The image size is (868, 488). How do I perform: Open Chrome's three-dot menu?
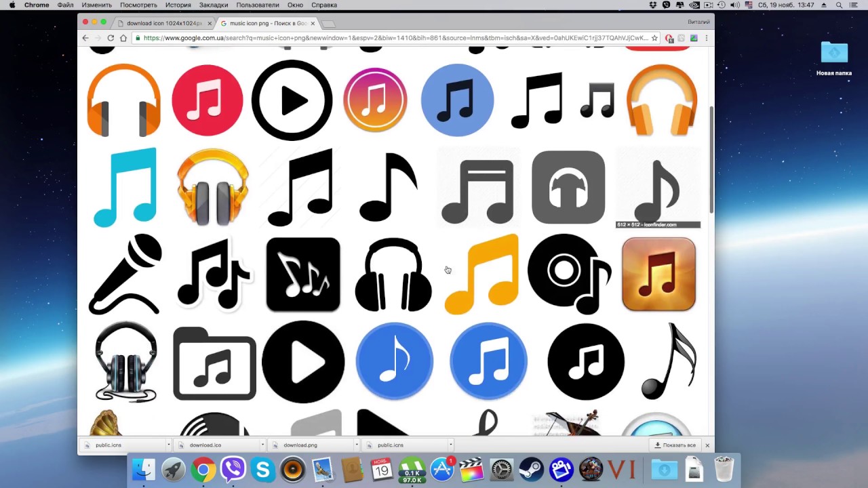point(706,38)
